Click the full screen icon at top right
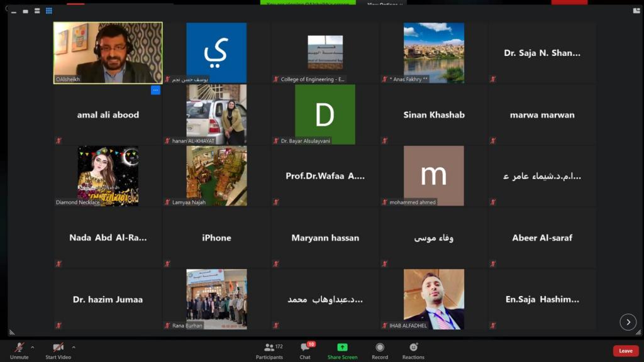This screenshot has width=644, height=362. (636, 10)
